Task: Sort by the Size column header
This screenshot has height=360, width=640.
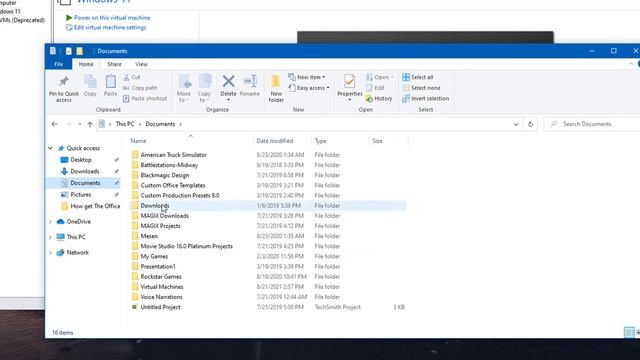Action: click(x=378, y=141)
